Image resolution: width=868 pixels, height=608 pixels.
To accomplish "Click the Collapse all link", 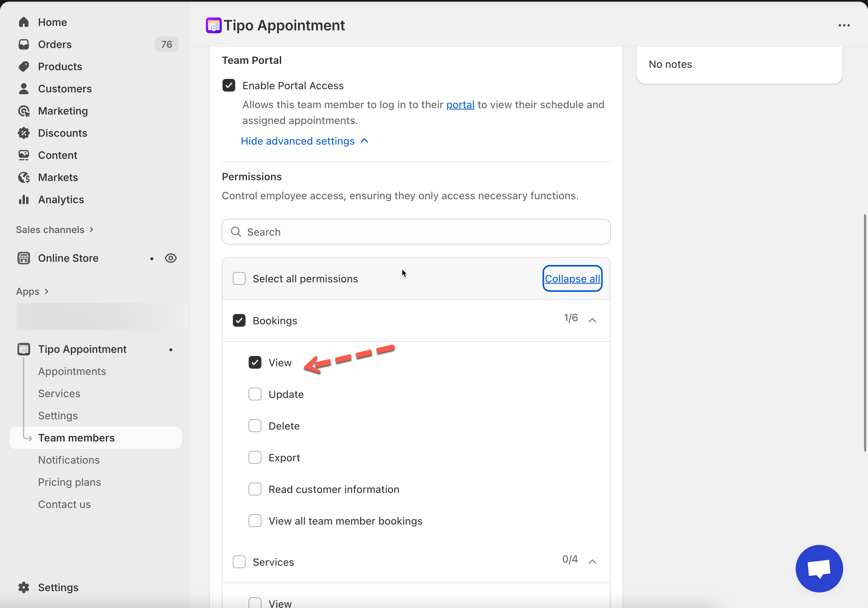I will click(x=572, y=278).
